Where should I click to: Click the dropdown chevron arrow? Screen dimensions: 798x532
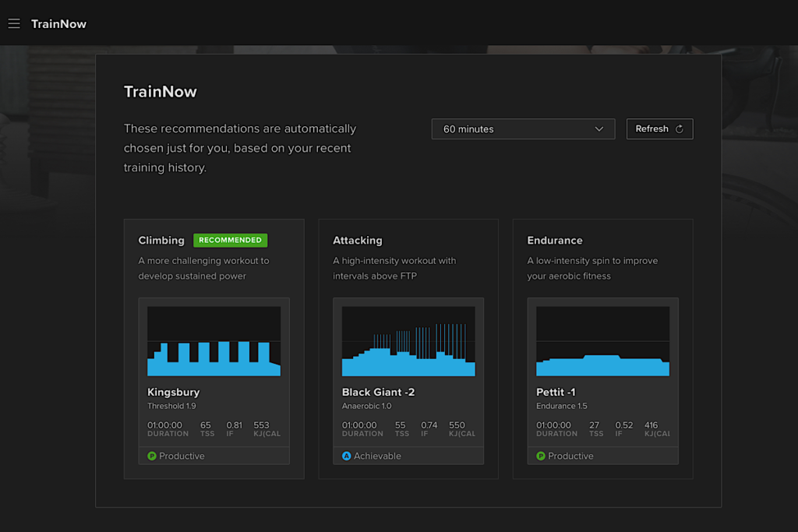pos(599,129)
